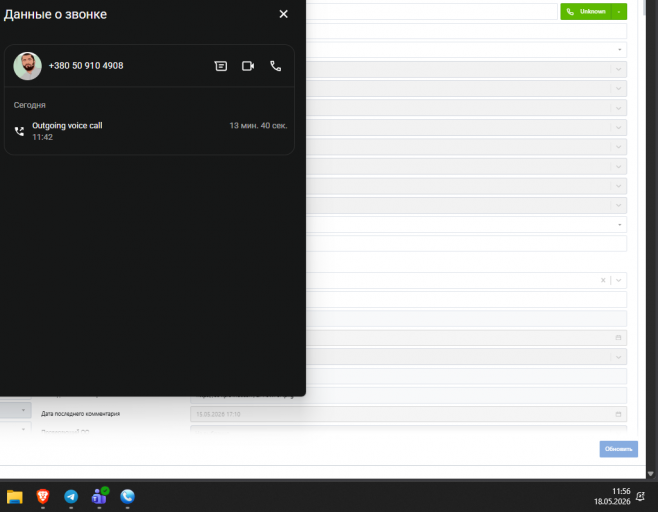Expand the dropdown next to the clear X
The height and width of the screenshot is (512, 658).
click(619, 280)
